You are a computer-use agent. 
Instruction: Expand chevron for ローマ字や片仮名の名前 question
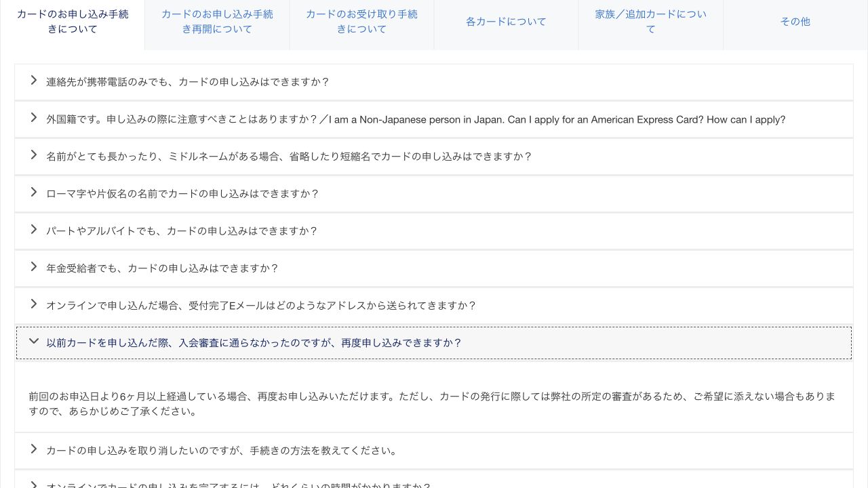[x=33, y=192]
